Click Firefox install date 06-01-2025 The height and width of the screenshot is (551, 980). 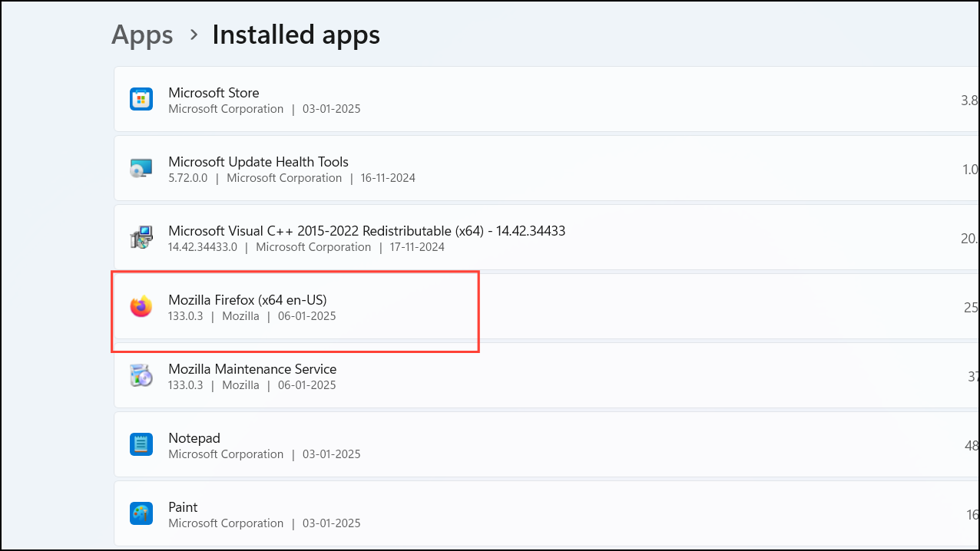pyautogui.click(x=306, y=316)
